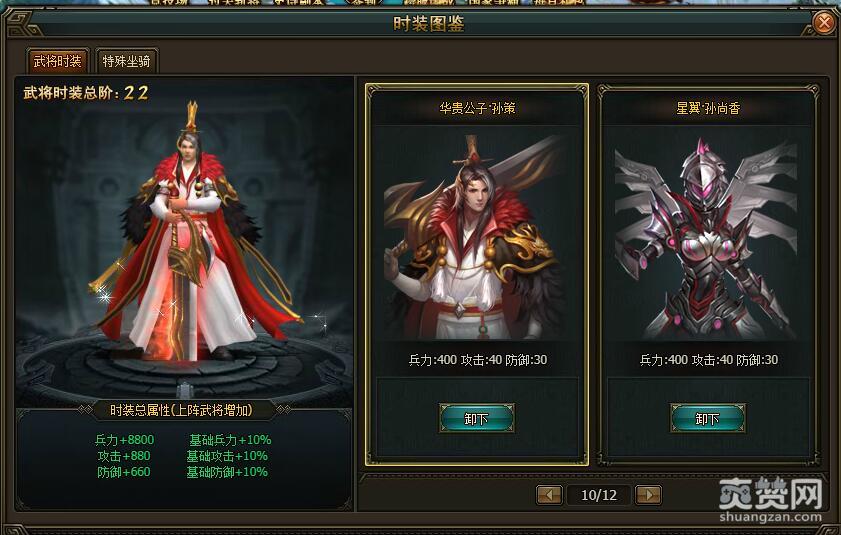
Task: Go to previous page with left arrow
Action: (x=549, y=495)
